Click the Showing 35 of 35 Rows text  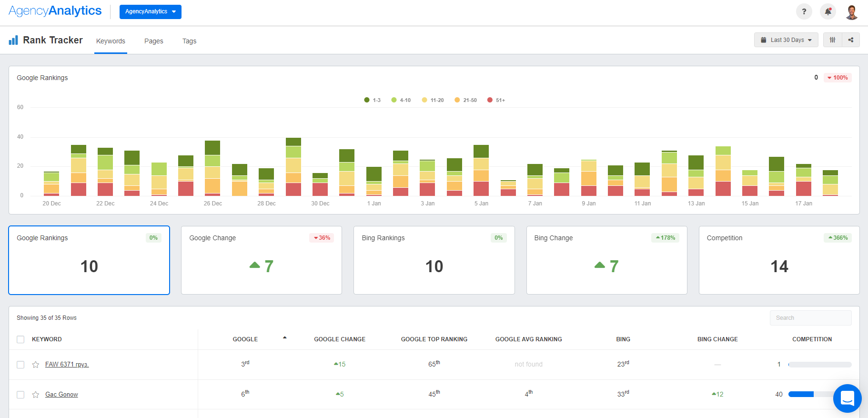coord(47,318)
